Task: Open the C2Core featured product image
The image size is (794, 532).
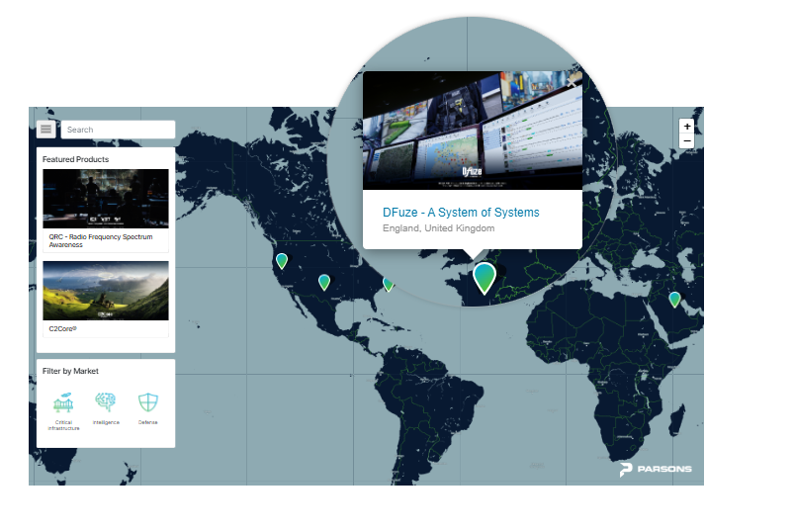Action: [x=106, y=291]
